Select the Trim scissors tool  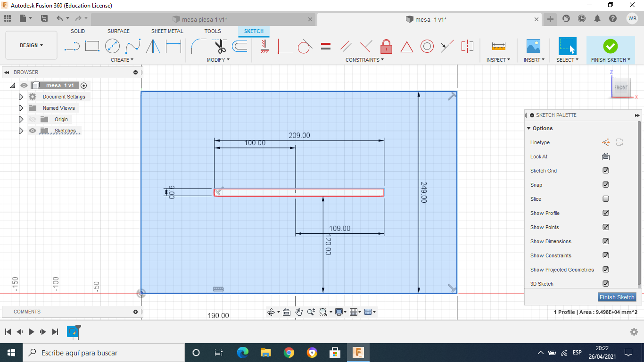219,46
